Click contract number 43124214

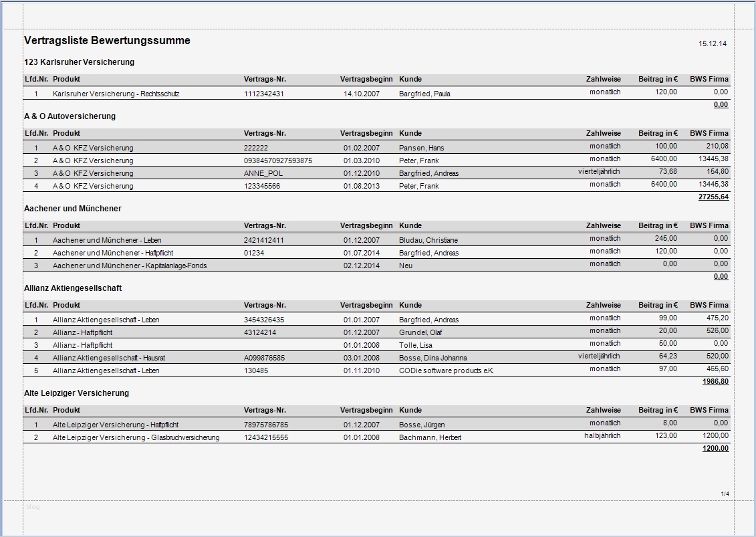[x=260, y=332]
